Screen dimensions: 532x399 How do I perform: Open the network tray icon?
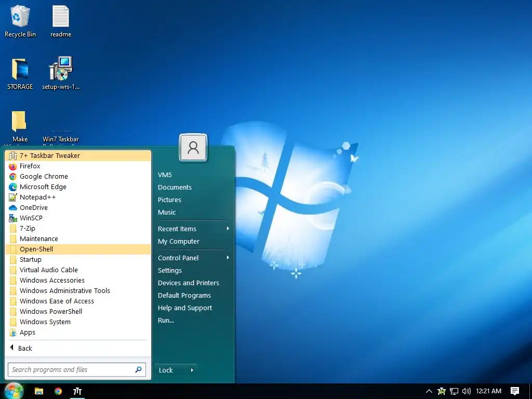(454, 391)
